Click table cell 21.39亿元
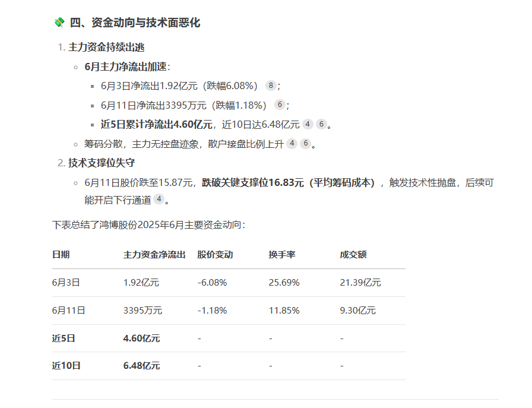 [360, 283]
